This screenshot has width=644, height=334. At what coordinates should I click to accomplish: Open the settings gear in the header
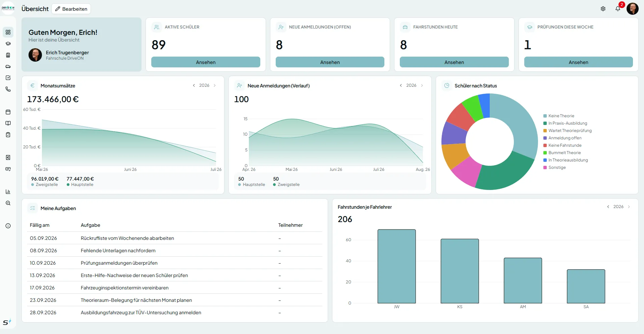pyautogui.click(x=603, y=9)
